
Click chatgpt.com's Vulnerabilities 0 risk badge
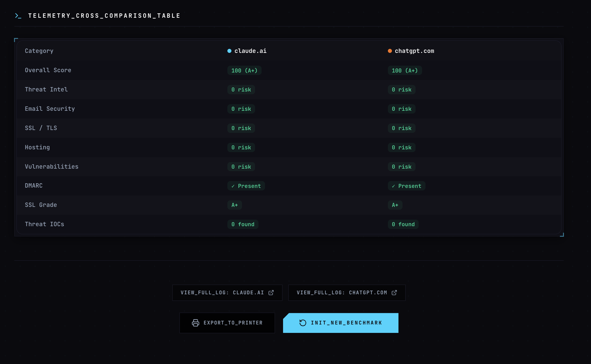pos(402,167)
